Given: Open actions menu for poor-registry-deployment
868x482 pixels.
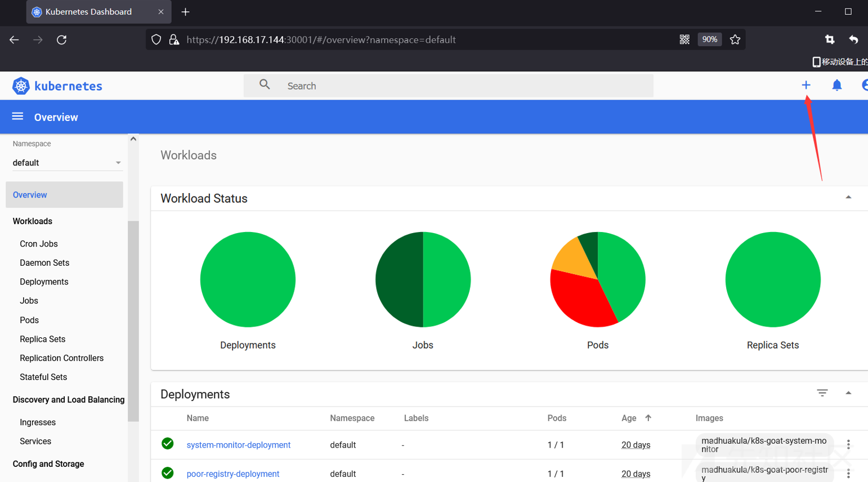Looking at the screenshot, I should pyautogui.click(x=848, y=474).
